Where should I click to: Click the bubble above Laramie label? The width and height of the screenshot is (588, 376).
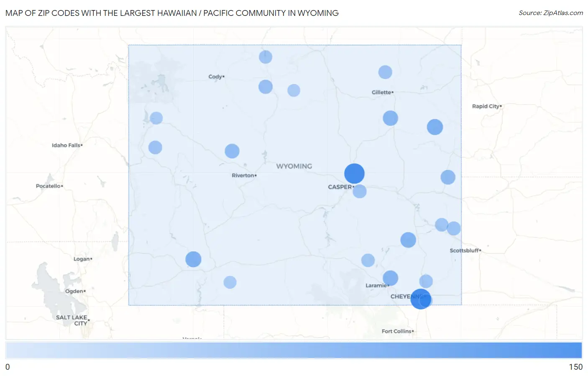pyautogui.click(x=390, y=278)
